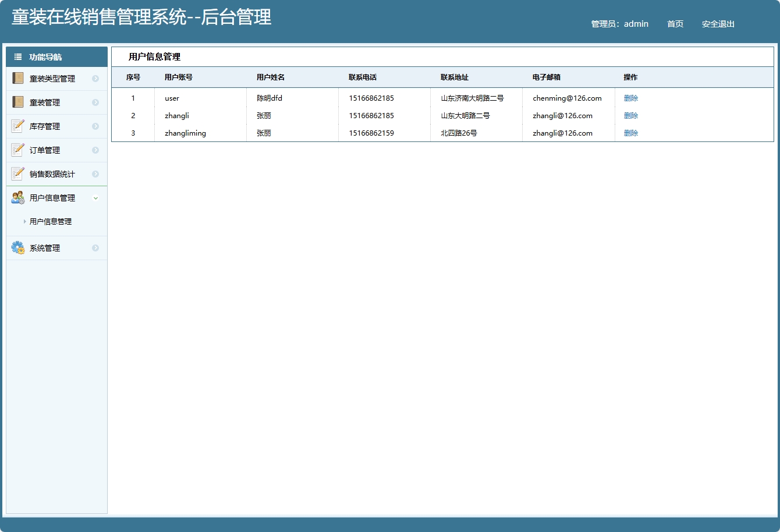The height and width of the screenshot is (532, 780).
Task: Click the 童装管理 sidebar icon
Action: tap(17, 102)
